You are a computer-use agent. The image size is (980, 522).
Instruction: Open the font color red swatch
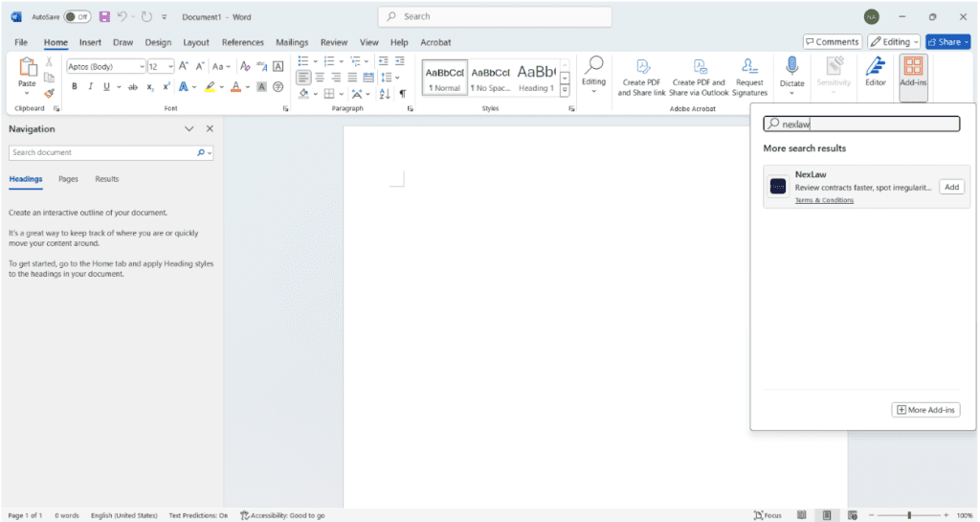pyautogui.click(x=235, y=87)
